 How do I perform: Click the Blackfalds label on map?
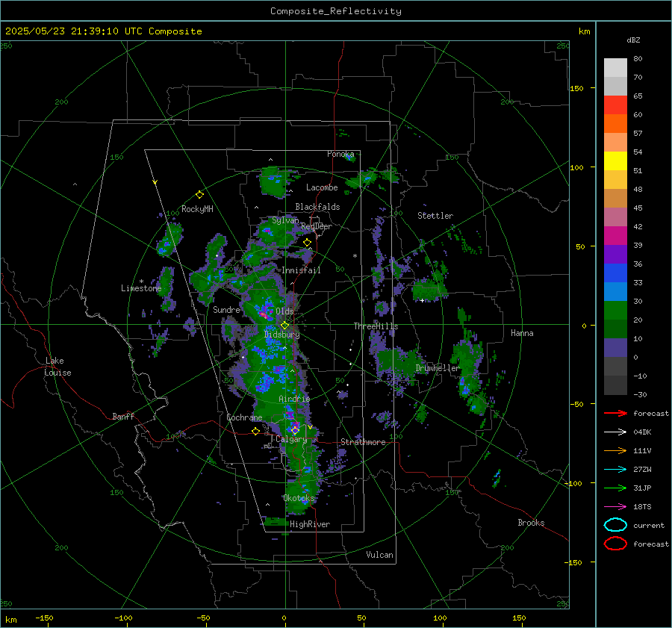(317, 207)
